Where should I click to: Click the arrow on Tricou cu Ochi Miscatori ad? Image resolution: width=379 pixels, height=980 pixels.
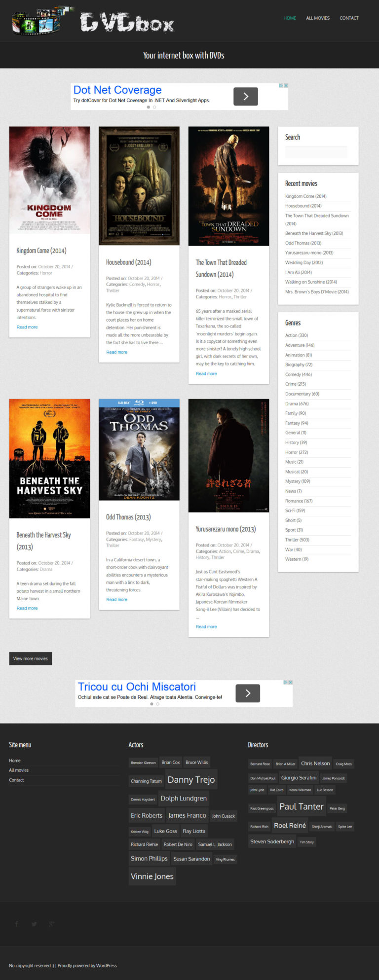[x=248, y=693]
